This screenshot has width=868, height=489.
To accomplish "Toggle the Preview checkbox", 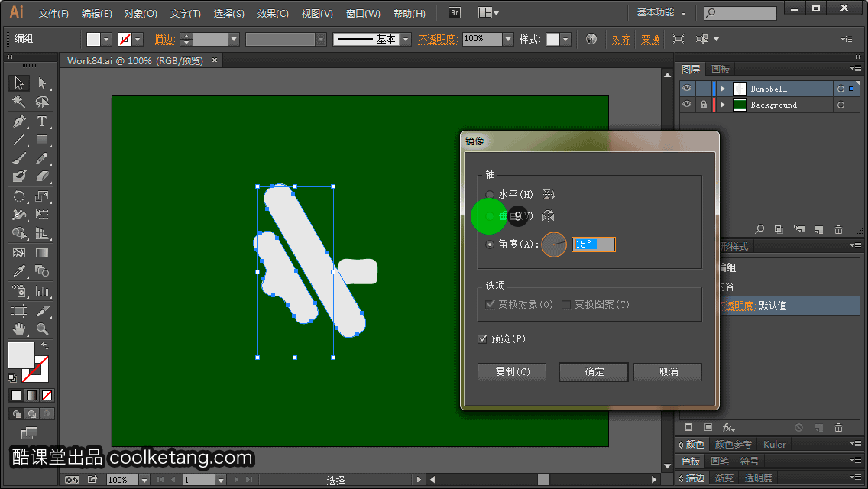I will (483, 338).
